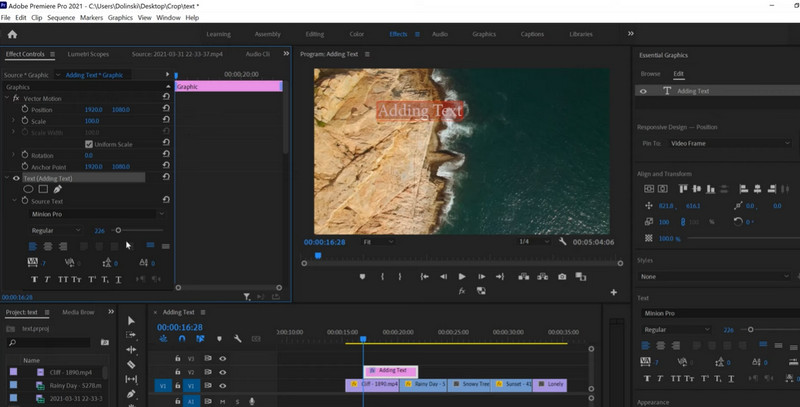
Task: Create 4-point polygon mask in Effect Controls
Action: click(43, 189)
